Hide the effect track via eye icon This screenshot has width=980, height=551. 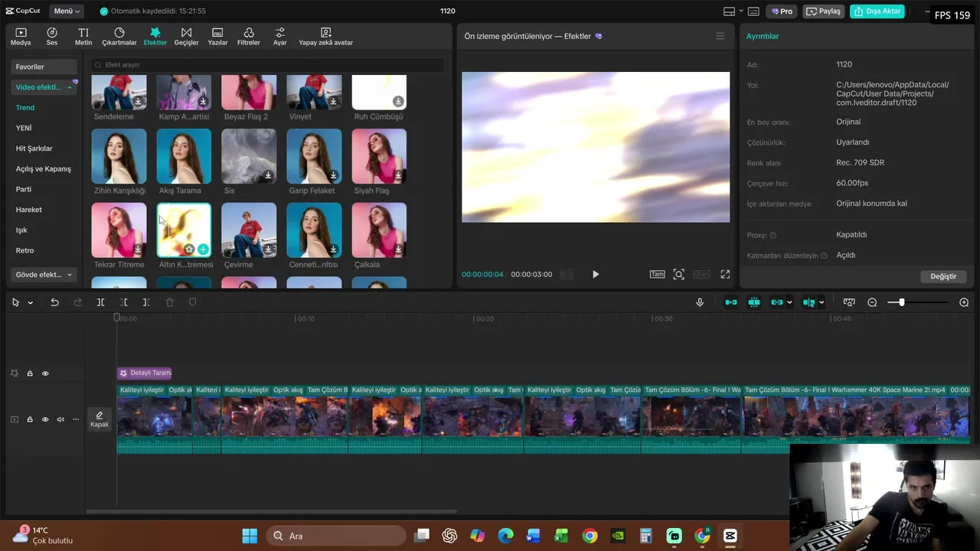pyautogui.click(x=45, y=373)
